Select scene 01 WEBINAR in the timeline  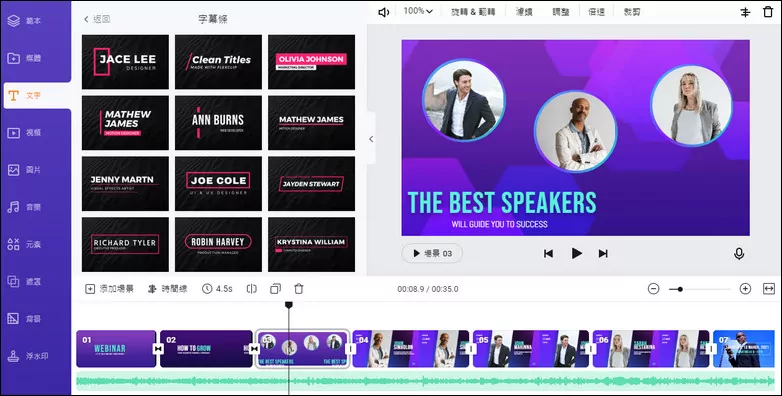pyautogui.click(x=116, y=349)
